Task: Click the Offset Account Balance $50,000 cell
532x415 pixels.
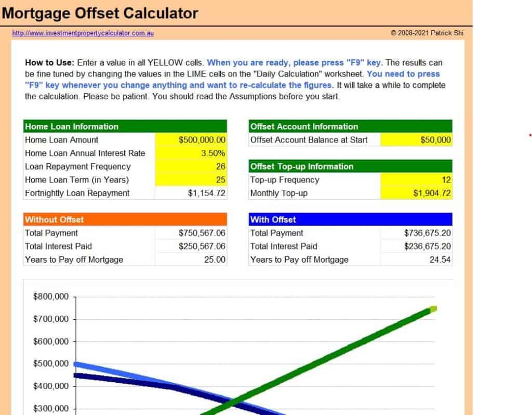Action: (416, 140)
